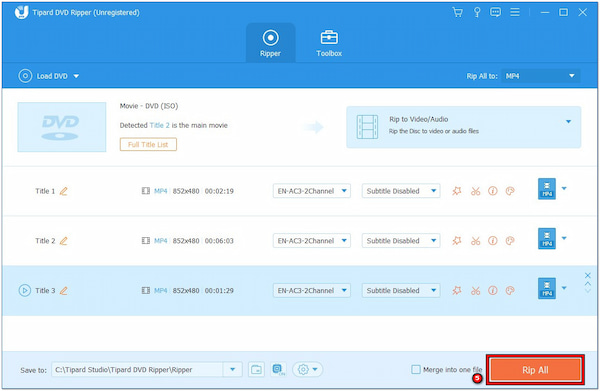Open Title 1 color palette icon
This screenshot has height=391, width=600.
[510, 191]
